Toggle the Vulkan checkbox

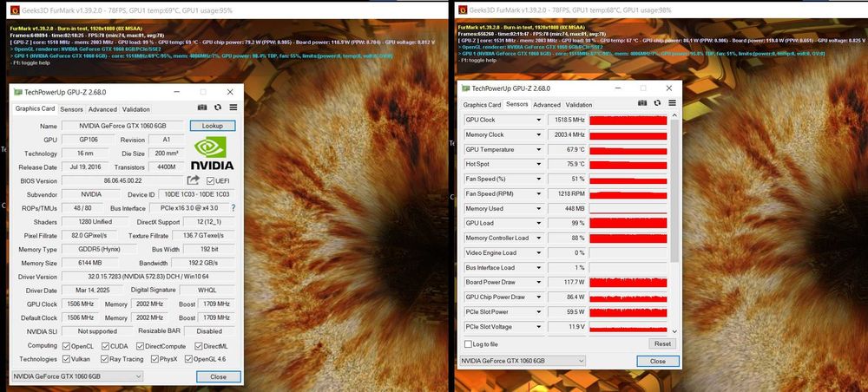(66, 359)
